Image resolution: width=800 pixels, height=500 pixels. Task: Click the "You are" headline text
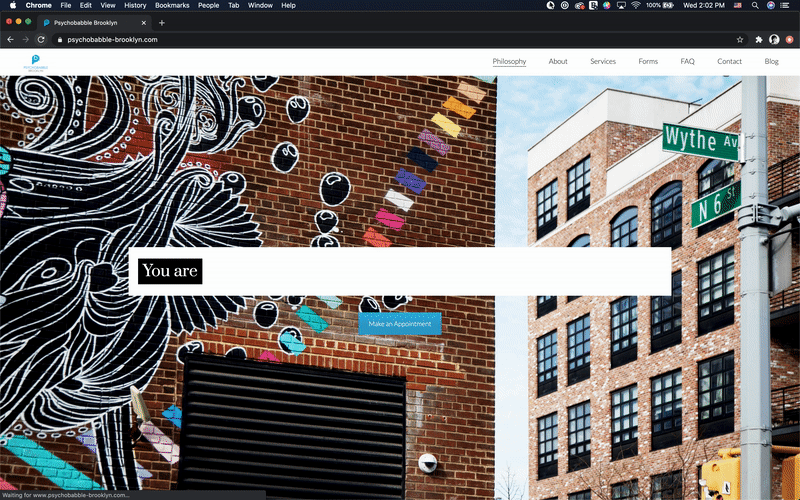[170, 271]
